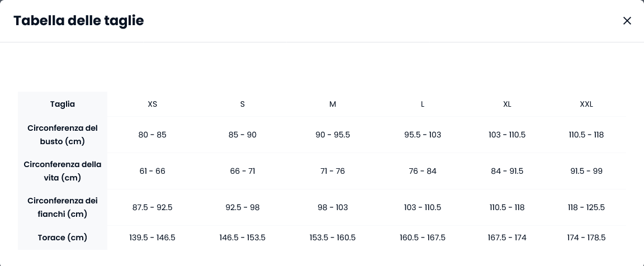Viewport: 644px width, 266px height.
Task: Click the Circonferenza del busto row label
Action: 63,135
